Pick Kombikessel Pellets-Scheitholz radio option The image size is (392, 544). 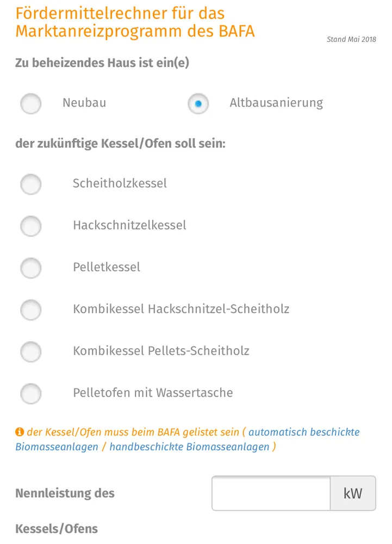(x=31, y=351)
